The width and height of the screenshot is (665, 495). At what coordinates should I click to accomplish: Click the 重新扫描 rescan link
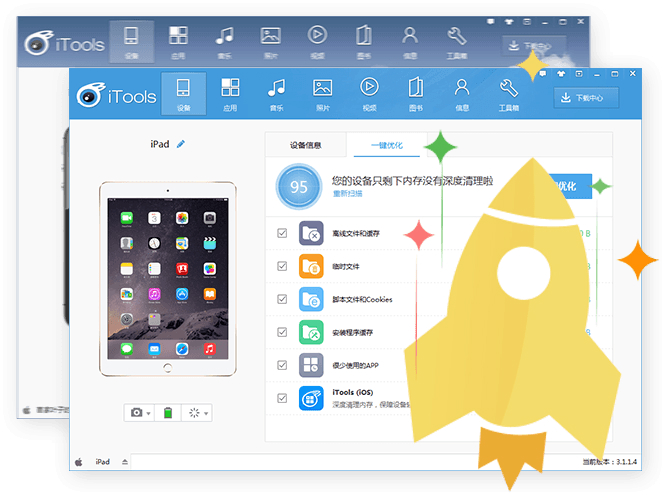click(347, 194)
